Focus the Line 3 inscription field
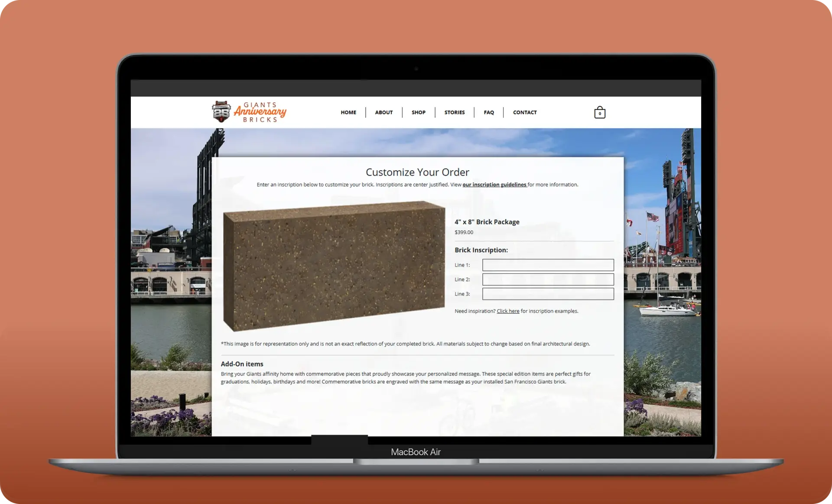832x504 pixels. point(548,294)
